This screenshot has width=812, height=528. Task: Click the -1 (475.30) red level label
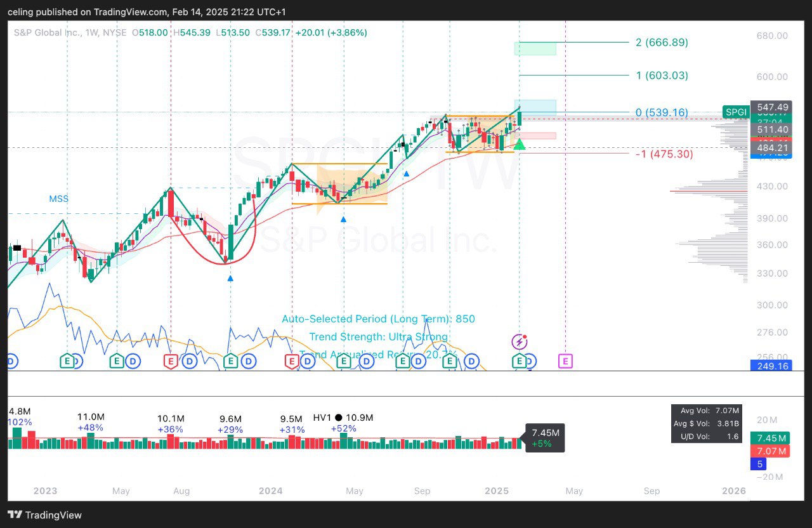coord(664,154)
